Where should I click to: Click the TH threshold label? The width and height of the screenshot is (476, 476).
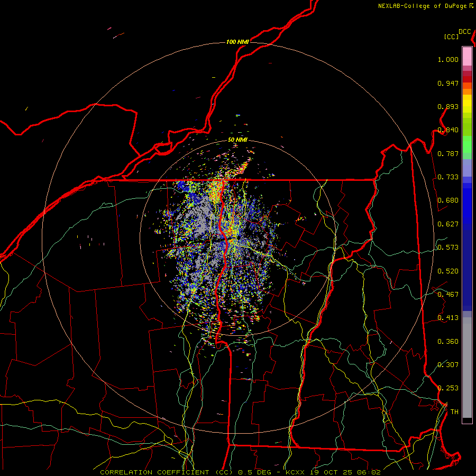click(454, 412)
